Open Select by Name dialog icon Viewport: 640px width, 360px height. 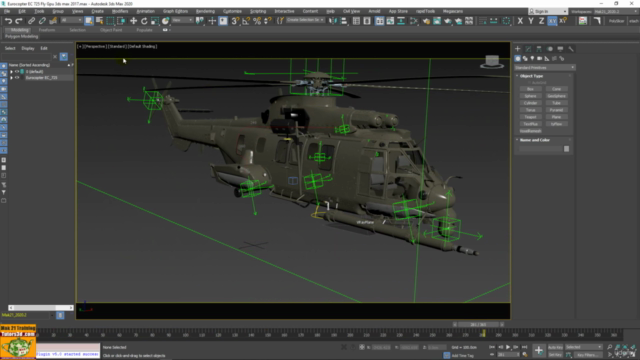pos(99,21)
